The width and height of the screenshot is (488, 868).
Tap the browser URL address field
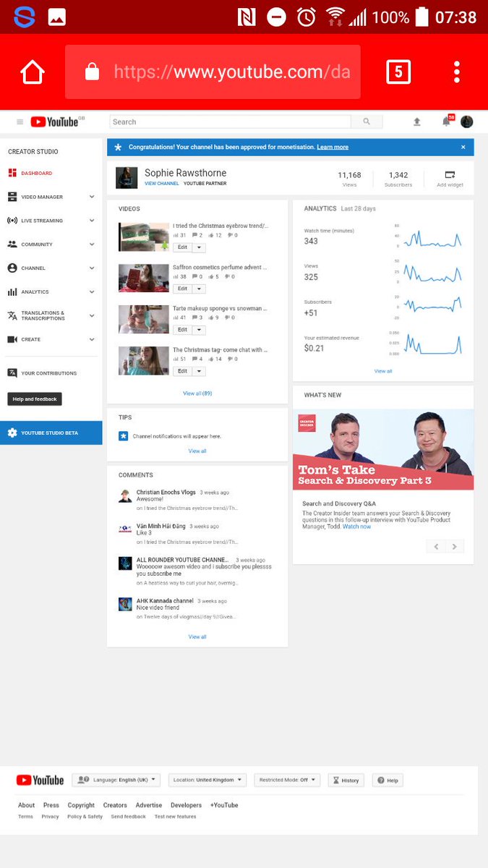pyautogui.click(x=213, y=72)
